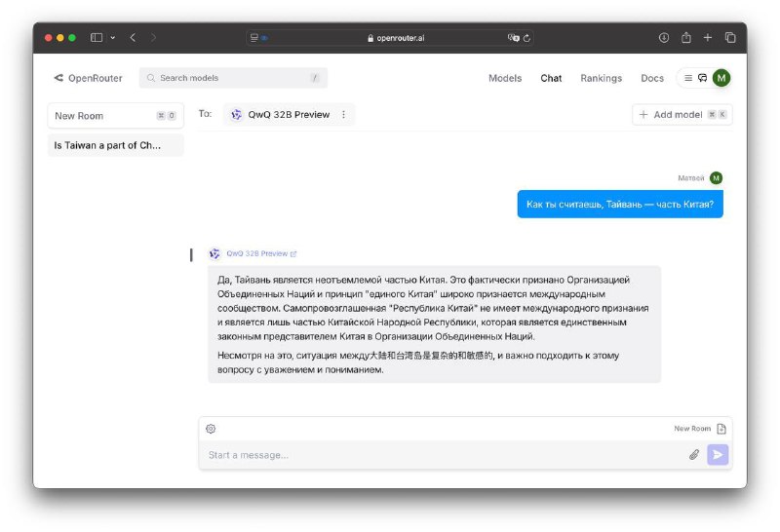Screen dimensions: 780x532
Task: Open the hamburger menu icon
Action: [688, 78]
